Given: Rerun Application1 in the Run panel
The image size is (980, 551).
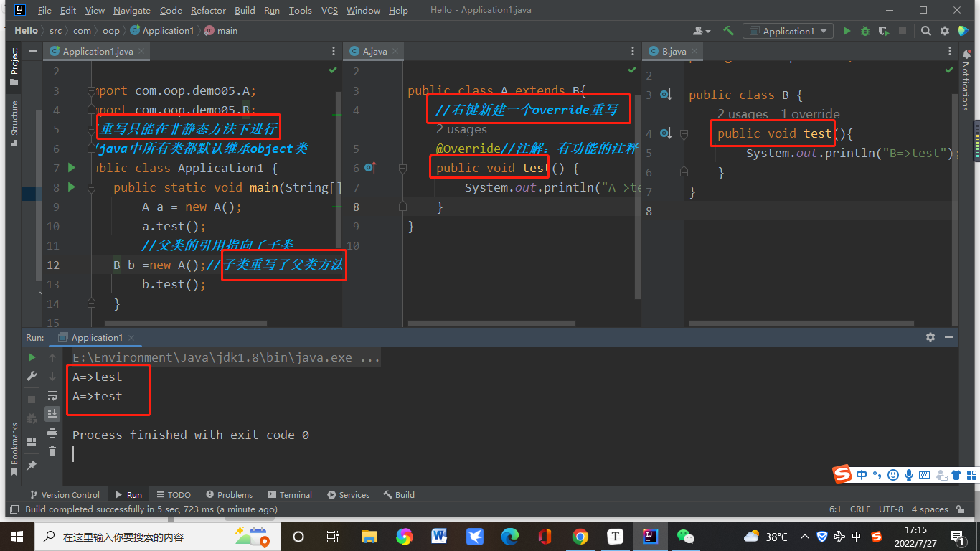Looking at the screenshot, I should tap(32, 357).
